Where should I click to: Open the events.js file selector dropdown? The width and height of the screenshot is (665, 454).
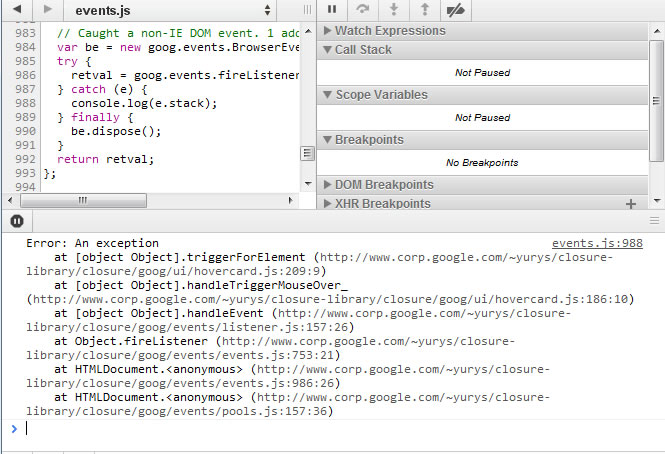pyautogui.click(x=172, y=10)
